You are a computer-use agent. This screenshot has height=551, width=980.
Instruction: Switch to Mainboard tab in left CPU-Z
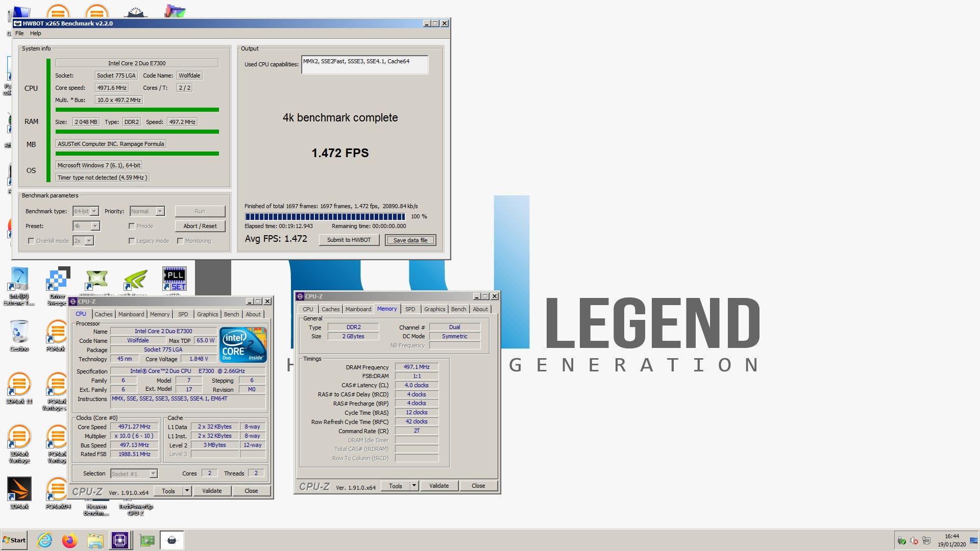pyautogui.click(x=131, y=314)
